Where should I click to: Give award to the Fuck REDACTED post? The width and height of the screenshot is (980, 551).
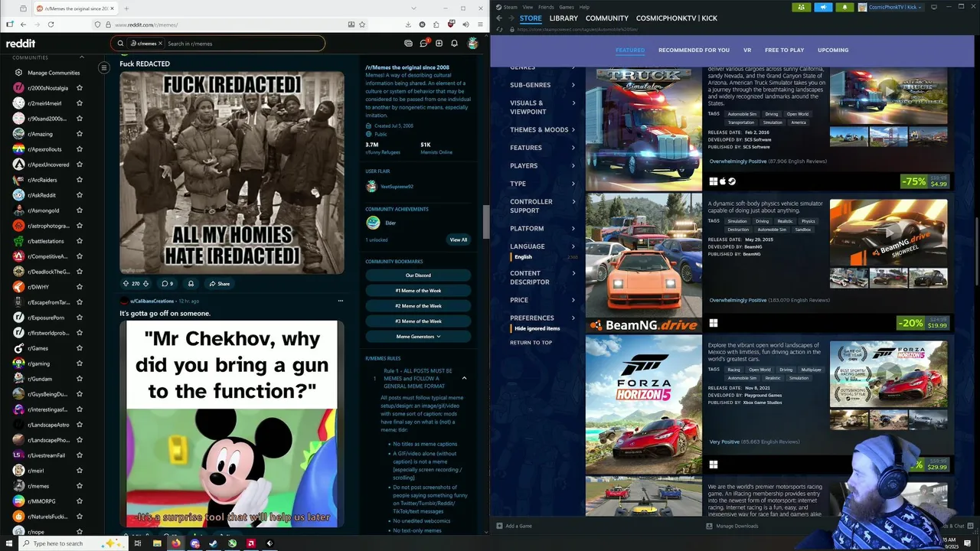191,283
